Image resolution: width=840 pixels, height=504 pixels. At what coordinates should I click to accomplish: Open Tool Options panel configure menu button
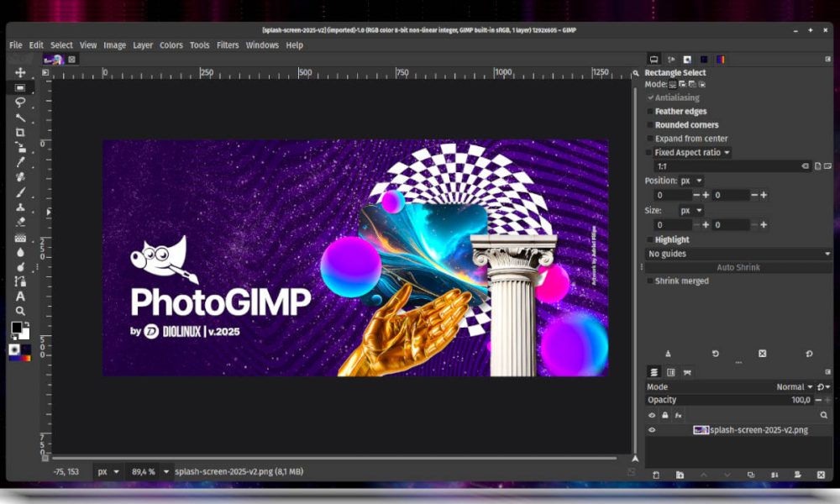pyautogui.click(x=827, y=59)
